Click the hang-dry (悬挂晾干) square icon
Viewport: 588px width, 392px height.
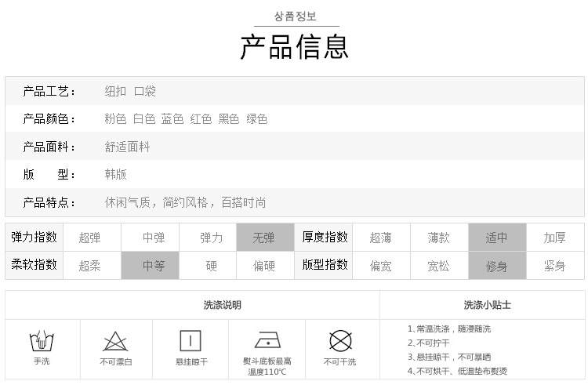191,340
